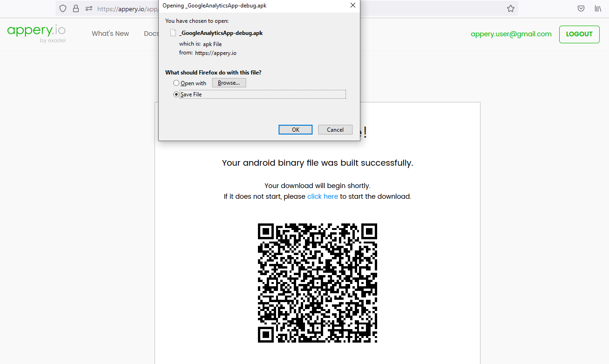
Task: Click the QR code image
Action: pos(318,283)
